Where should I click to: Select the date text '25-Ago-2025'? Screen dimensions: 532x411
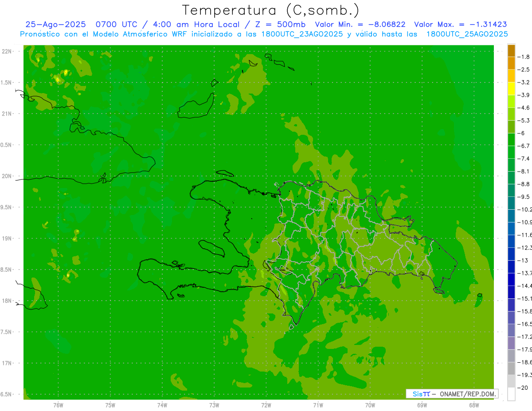(x=56, y=25)
